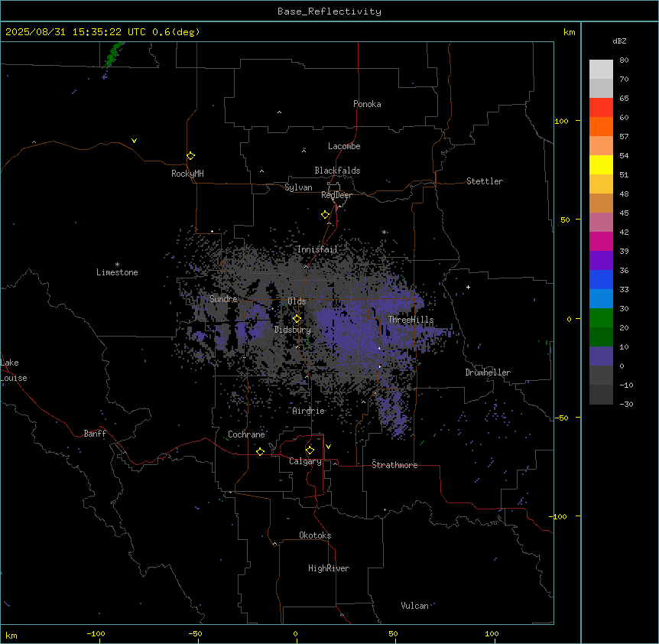This screenshot has height=644, width=659.
Task: Click the yellow diamond marker above Calgary label
Action: point(310,450)
